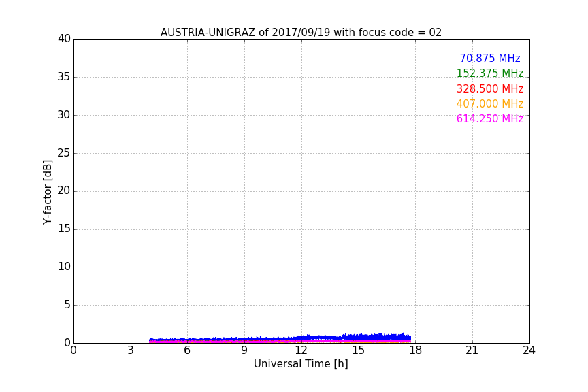
Task: Click the Universal Time [h] axis label
Action: [x=301, y=364]
